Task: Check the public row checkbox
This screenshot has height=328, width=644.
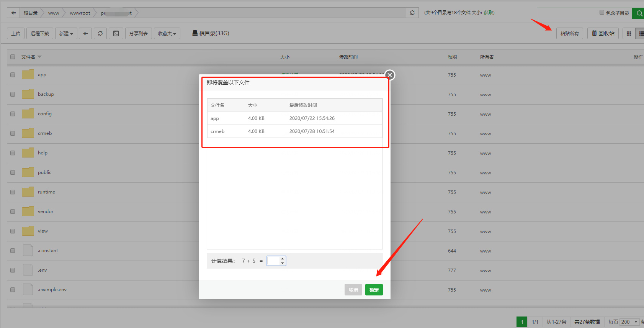Action: pos(13,172)
